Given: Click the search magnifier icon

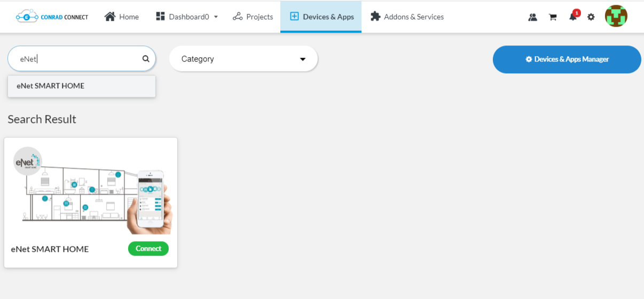Looking at the screenshot, I should 146,59.
